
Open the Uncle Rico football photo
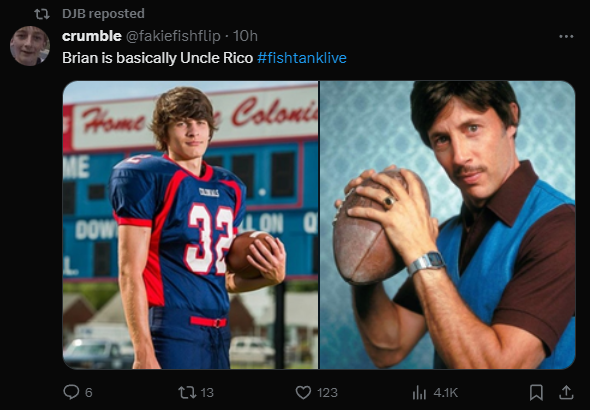click(447, 225)
